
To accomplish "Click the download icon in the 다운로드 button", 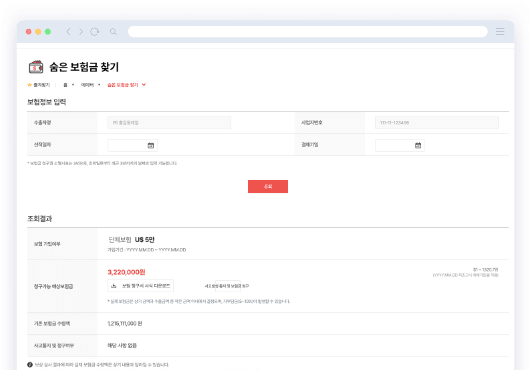I will (114, 286).
